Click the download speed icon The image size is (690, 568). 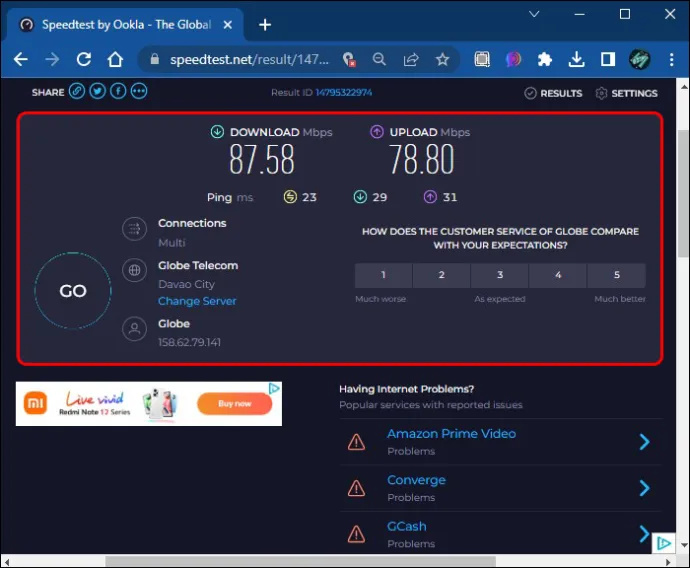(217, 132)
